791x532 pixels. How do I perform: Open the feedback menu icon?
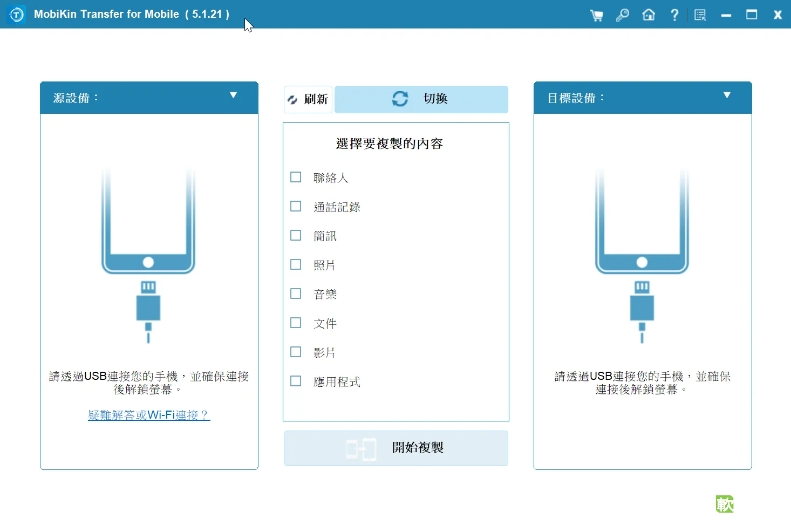(700, 15)
